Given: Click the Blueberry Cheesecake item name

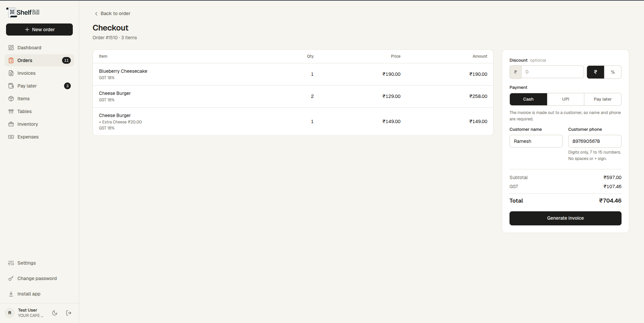Looking at the screenshot, I should pyautogui.click(x=123, y=71).
